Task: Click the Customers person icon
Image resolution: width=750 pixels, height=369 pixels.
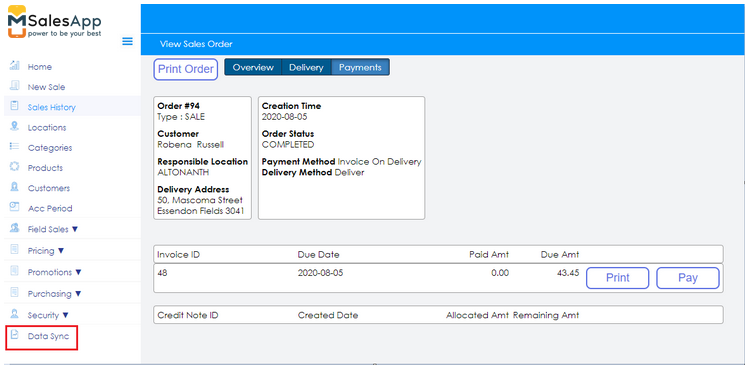Action: (x=15, y=187)
